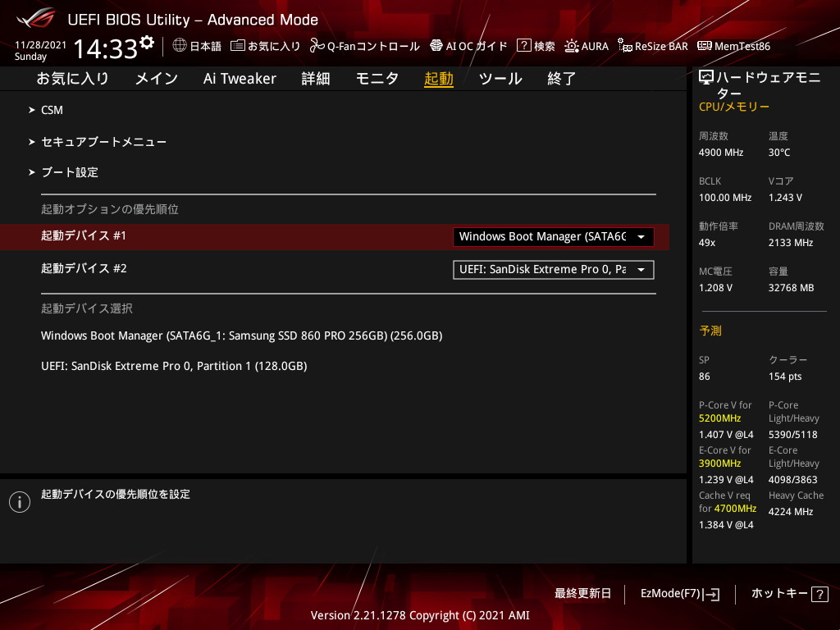The height and width of the screenshot is (630, 840).
Task: Click the 154 pts cooler score
Action: point(785,377)
